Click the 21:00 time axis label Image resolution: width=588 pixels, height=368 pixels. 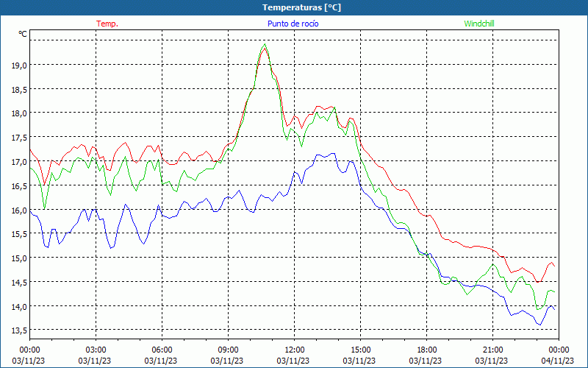[x=492, y=350]
